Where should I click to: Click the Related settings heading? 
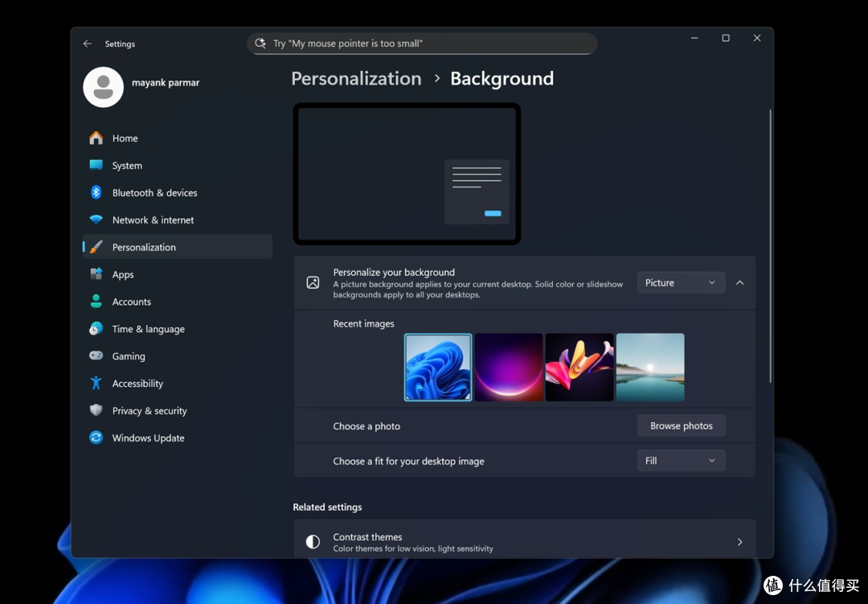(327, 507)
